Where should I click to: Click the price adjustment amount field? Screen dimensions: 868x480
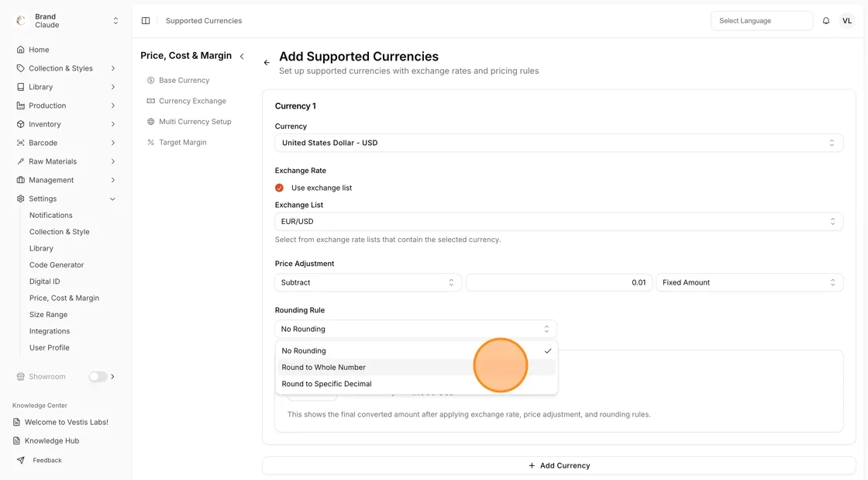tap(559, 282)
